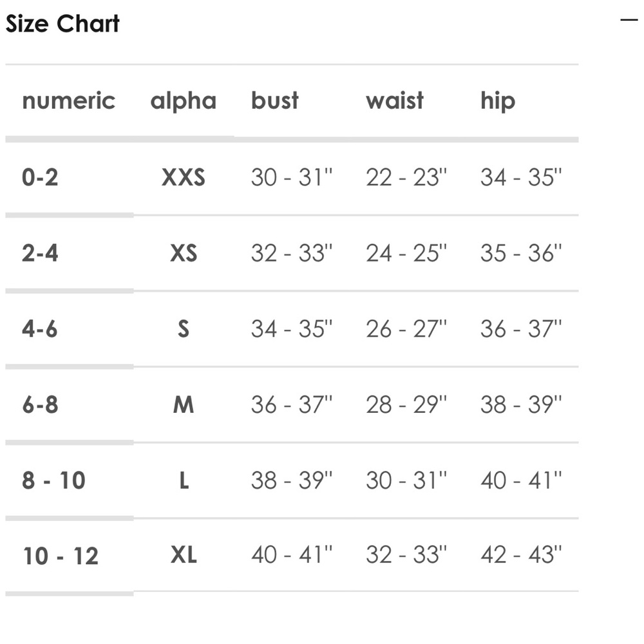Click the 10 - 12 numeric size cell
The width and height of the screenshot is (644, 644).
(x=61, y=556)
